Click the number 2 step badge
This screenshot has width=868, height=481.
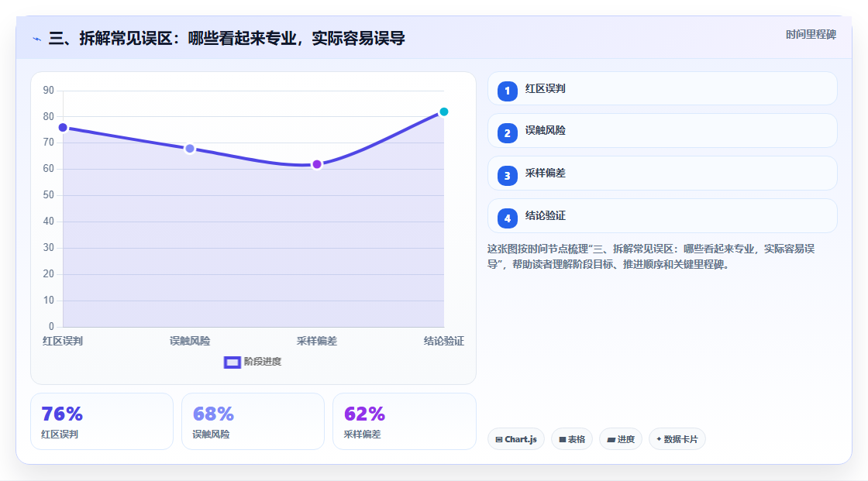[507, 133]
